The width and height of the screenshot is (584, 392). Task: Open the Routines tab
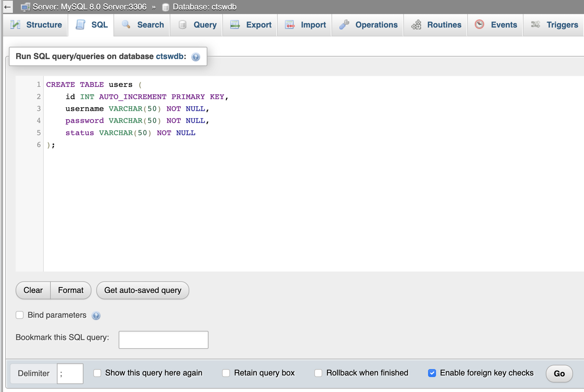[435, 25]
